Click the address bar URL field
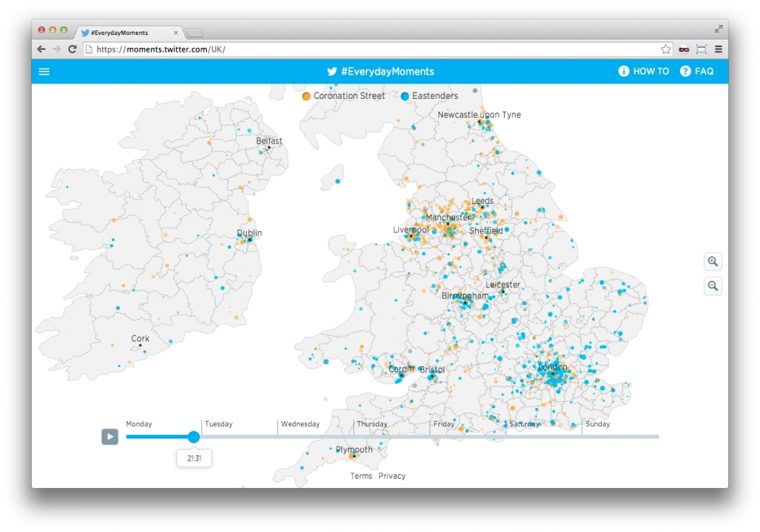The height and width of the screenshot is (532, 760). tap(378, 49)
